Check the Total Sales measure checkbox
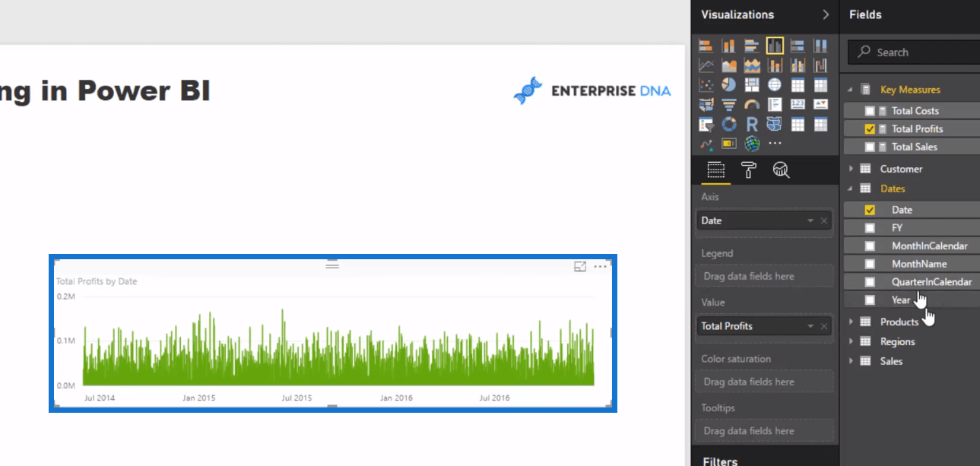This screenshot has width=980, height=466. click(870, 147)
